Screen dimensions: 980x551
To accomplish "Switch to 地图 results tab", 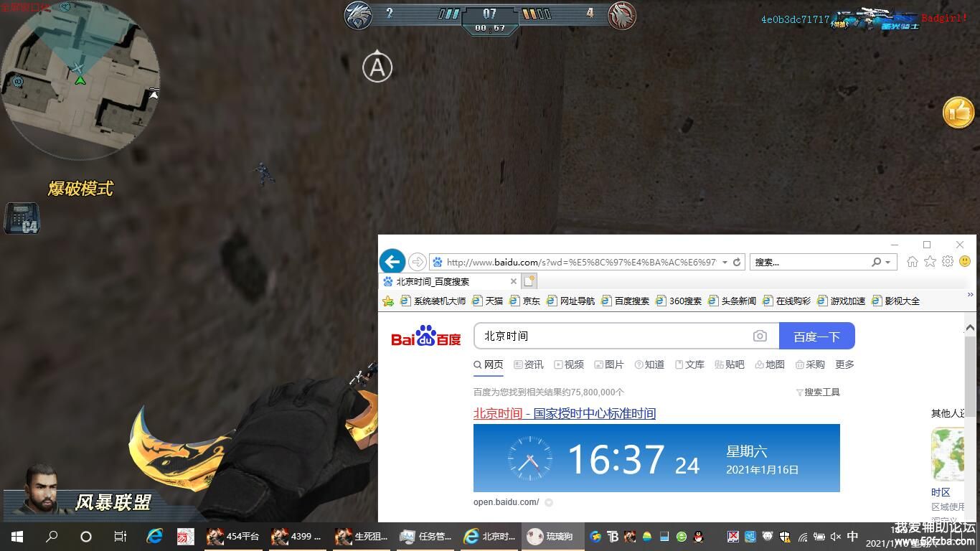I will coord(770,364).
